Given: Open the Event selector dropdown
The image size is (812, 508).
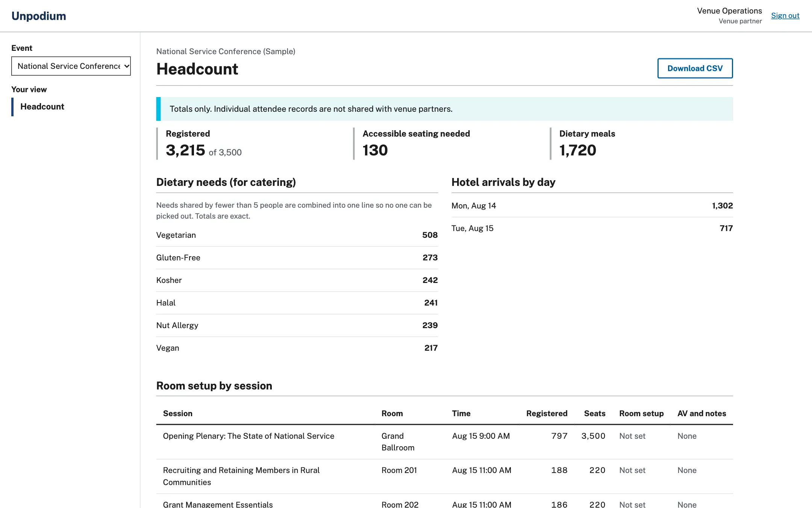Looking at the screenshot, I should pos(71,66).
